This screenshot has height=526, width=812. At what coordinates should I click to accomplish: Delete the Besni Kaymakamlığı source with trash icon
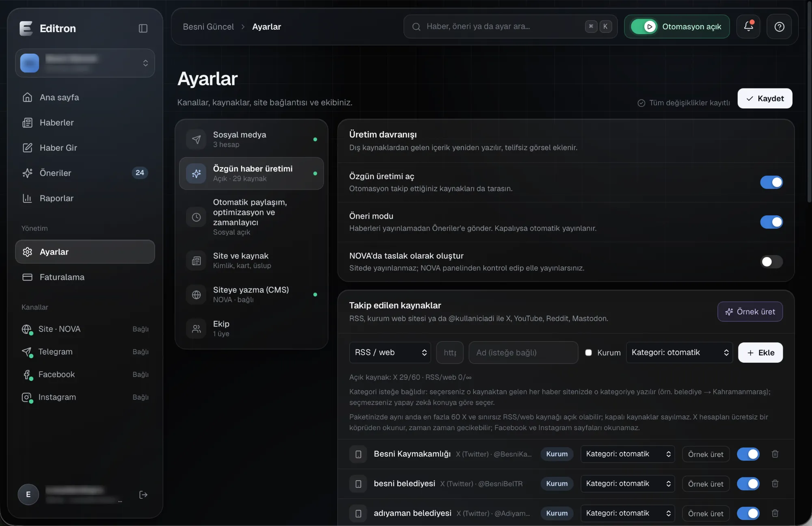pyautogui.click(x=775, y=454)
